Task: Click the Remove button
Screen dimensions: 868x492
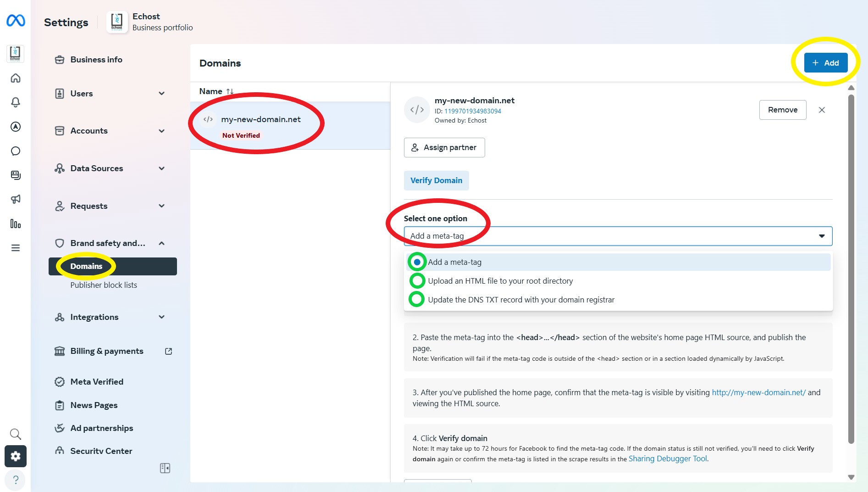Action: 782,110
